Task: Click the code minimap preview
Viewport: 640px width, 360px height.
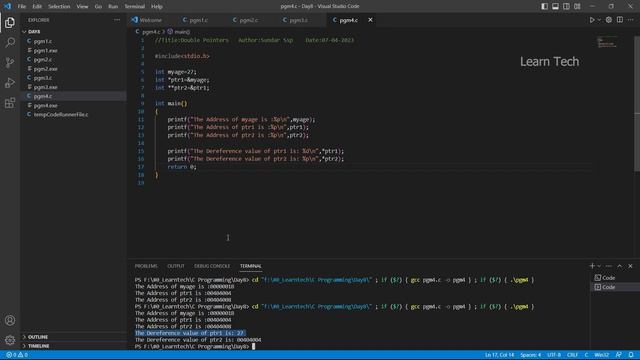Action: click(x=607, y=42)
